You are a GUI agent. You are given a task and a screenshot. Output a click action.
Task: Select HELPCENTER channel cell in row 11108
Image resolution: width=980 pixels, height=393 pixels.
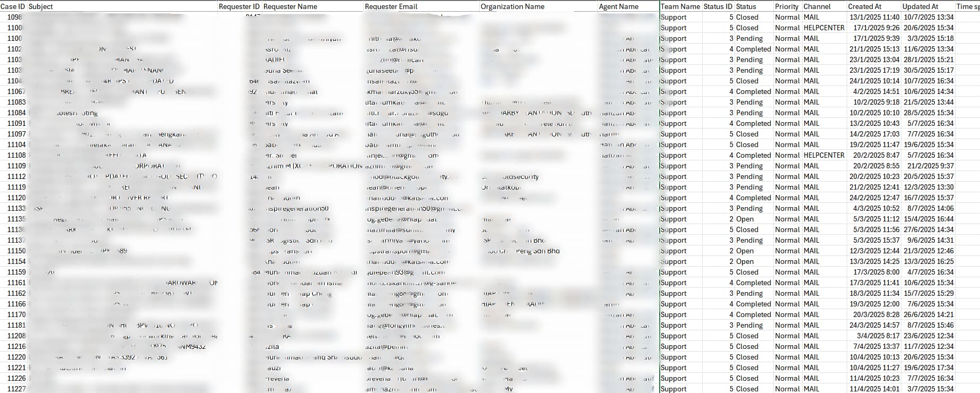tap(823, 155)
